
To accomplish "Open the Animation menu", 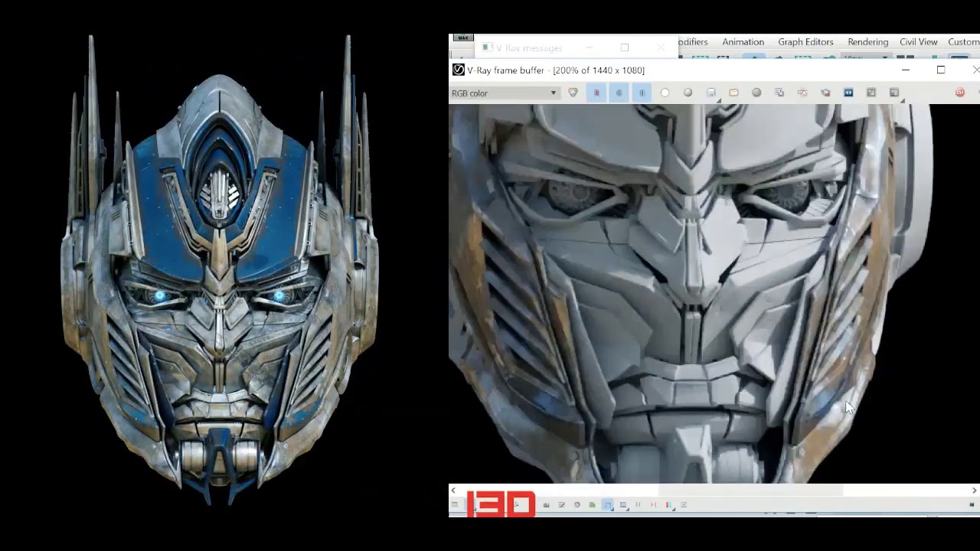I will pos(743,42).
